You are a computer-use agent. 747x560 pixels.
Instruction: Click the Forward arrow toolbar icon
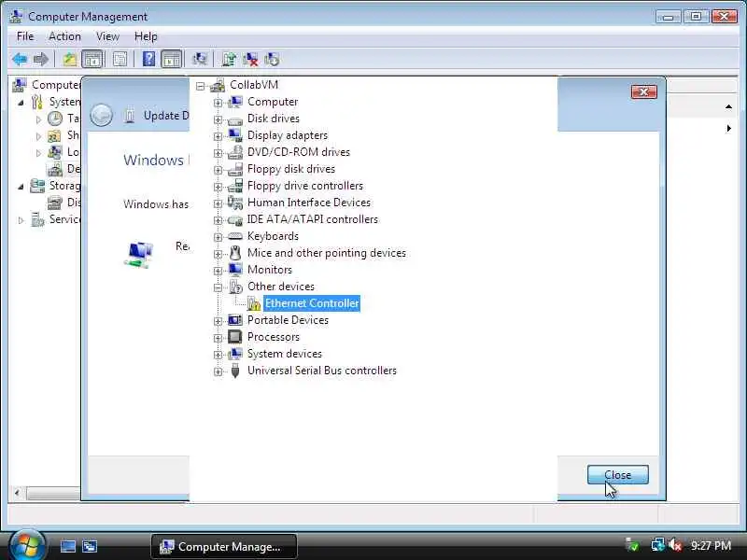(x=41, y=60)
